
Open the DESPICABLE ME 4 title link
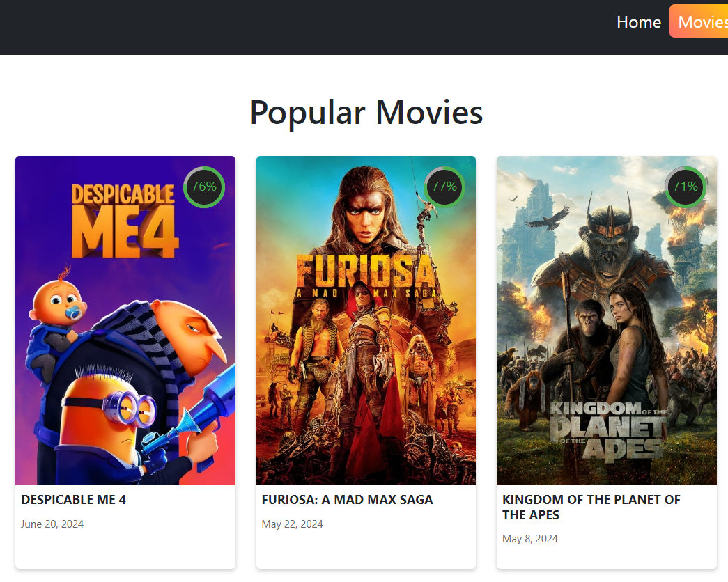(x=73, y=499)
